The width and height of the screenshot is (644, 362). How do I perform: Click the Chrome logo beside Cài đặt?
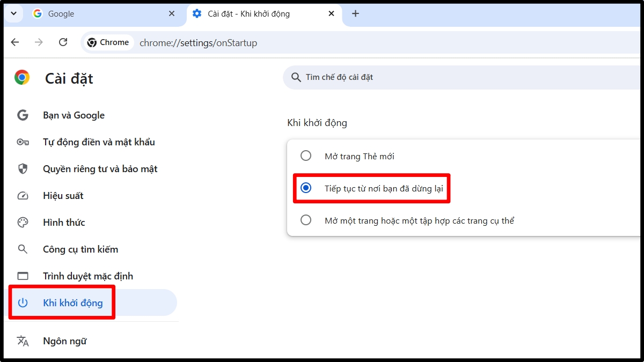21,77
